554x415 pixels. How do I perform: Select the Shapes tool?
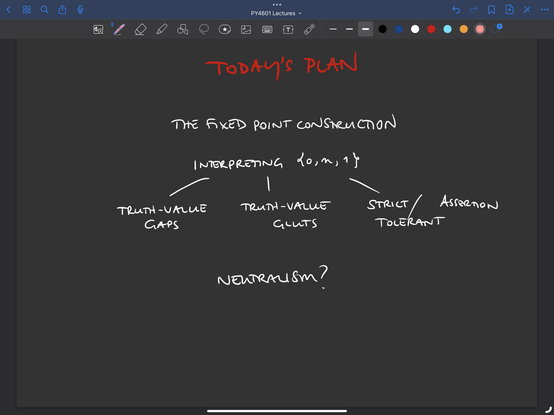[183, 29]
